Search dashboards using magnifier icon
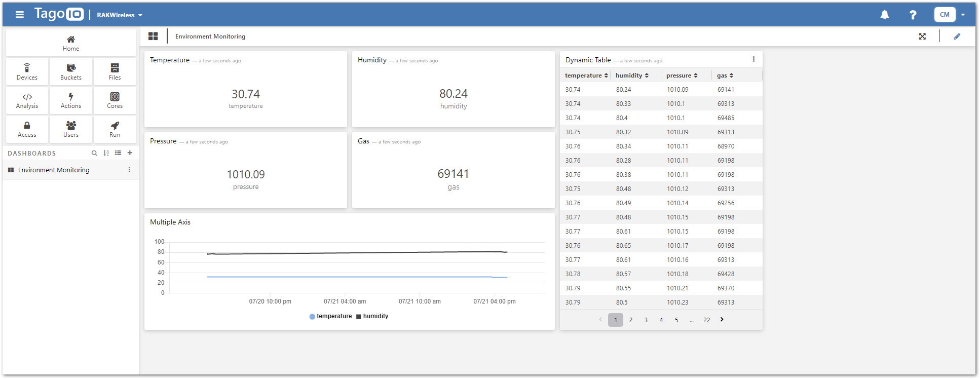The image size is (980, 379). [x=94, y=153]
